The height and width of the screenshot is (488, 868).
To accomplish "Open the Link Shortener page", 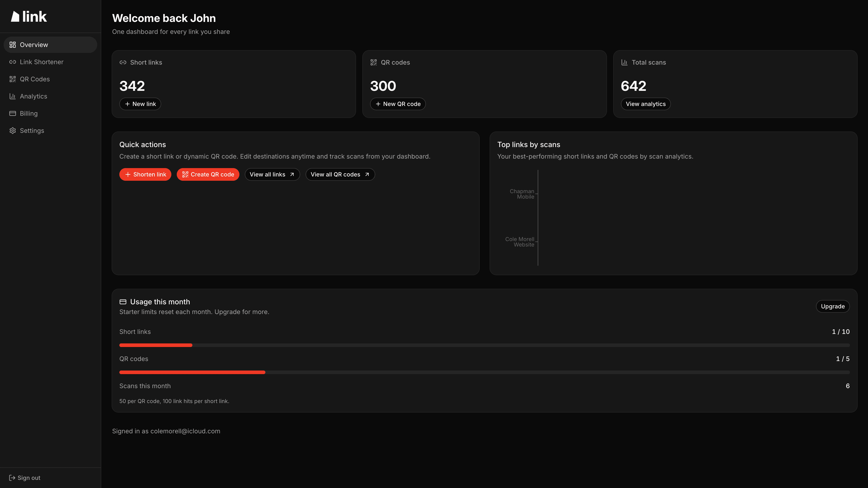I will click(41, 62).
